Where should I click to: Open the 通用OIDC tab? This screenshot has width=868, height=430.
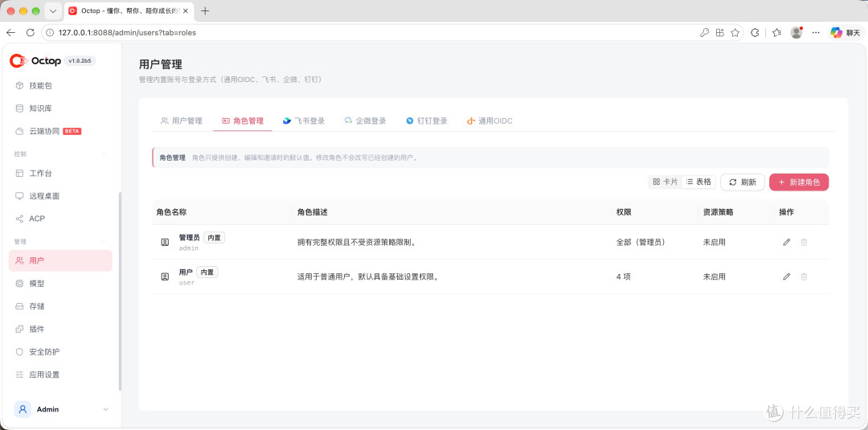[489, 121]
